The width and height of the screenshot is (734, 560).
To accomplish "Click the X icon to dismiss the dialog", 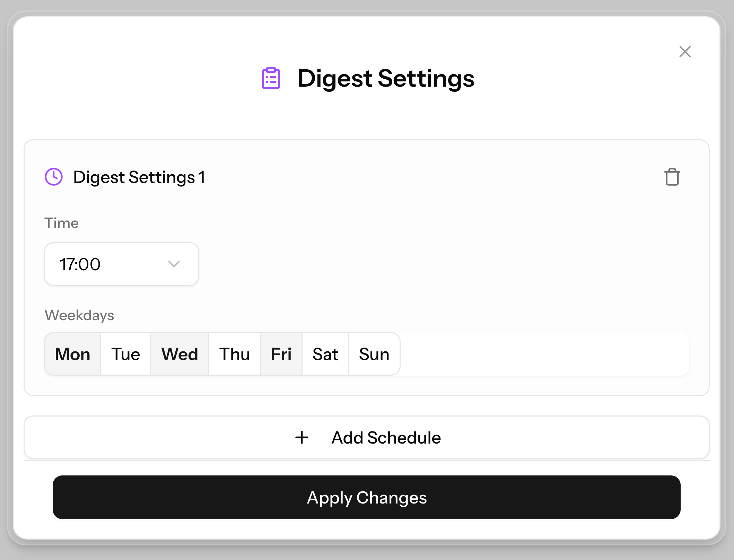I will pyautogui.click(x=685, y=52).
